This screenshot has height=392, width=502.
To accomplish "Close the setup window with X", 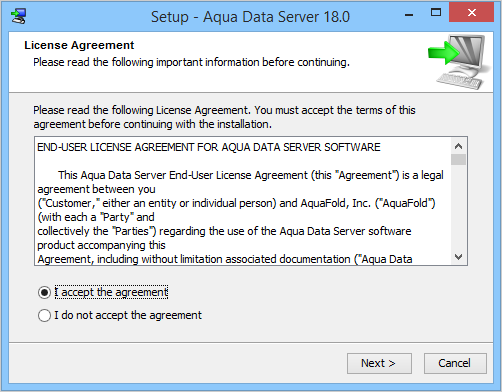I will tap(472, 13).
